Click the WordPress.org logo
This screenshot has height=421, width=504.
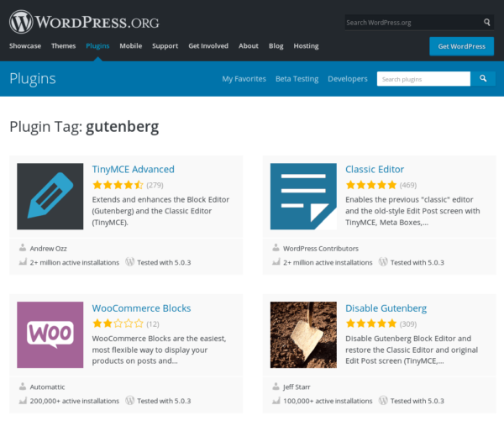coord(84,22)
